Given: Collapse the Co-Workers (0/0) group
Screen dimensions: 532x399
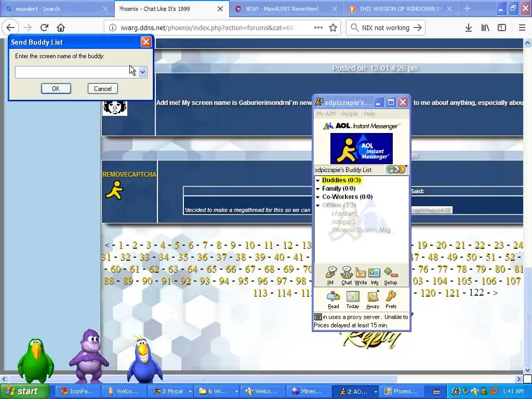Looking at the screenshot, I should [x=318, y=197].
